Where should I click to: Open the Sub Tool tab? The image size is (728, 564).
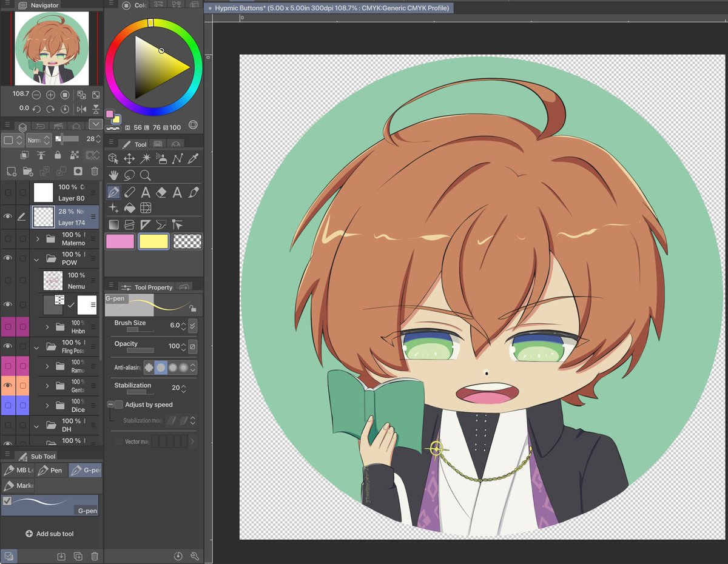[x=37, y=456]
